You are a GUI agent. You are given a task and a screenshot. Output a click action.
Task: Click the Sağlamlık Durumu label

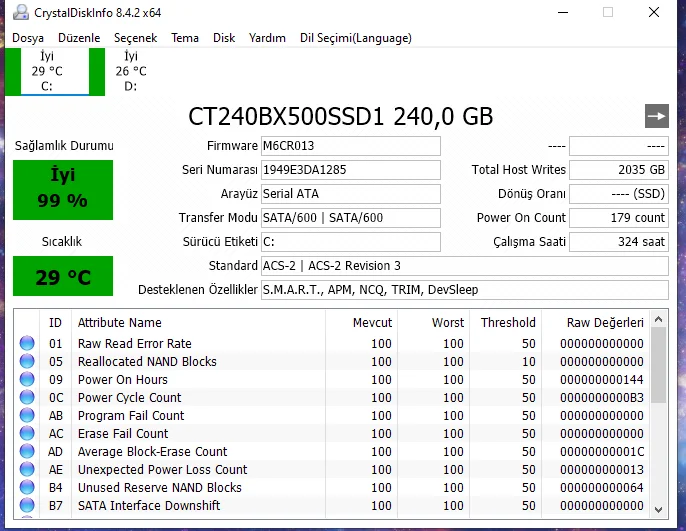coord(64,146)
